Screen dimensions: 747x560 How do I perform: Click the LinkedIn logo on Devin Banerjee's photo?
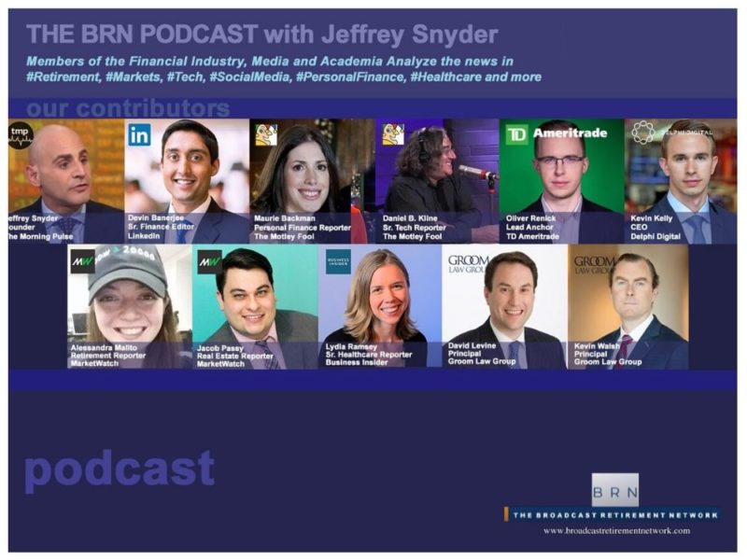pos(139,135)
